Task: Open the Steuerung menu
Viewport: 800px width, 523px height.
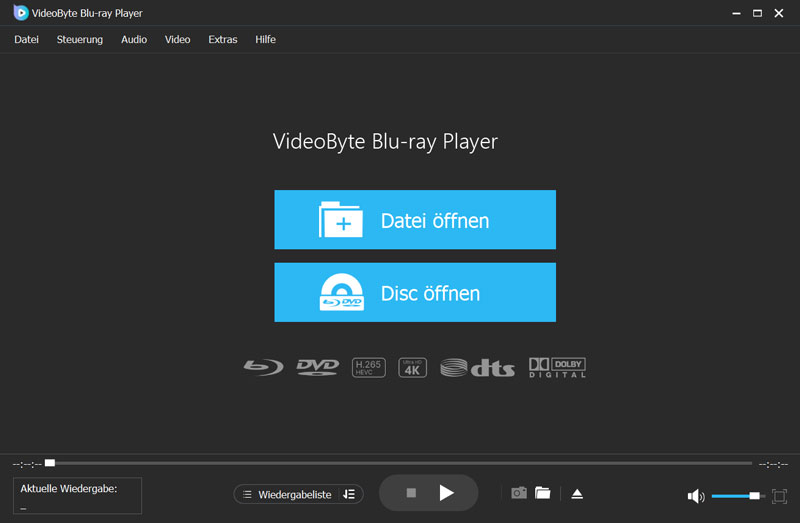Action: [x=80, y=40]
